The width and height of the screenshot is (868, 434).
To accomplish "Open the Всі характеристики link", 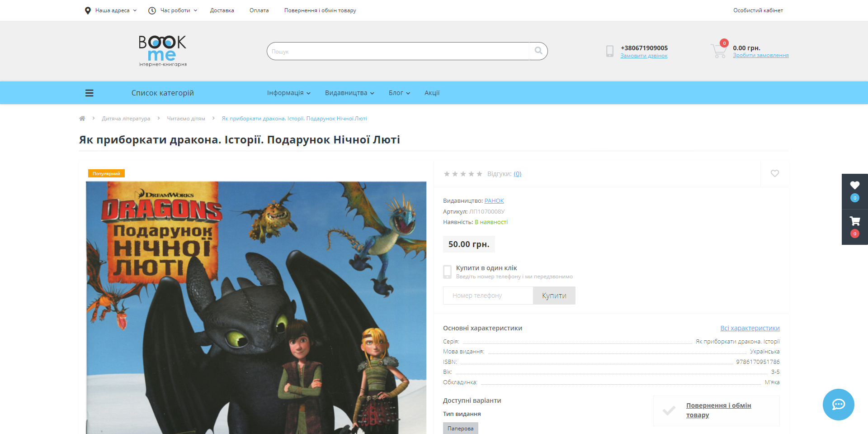I will click(750, 328).
